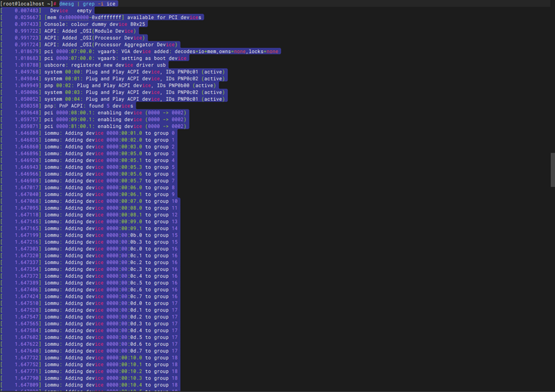Screen dimensions: 555x392
Task: Click the 'dmesg' command in the prompt line
Action: (66, 4)
